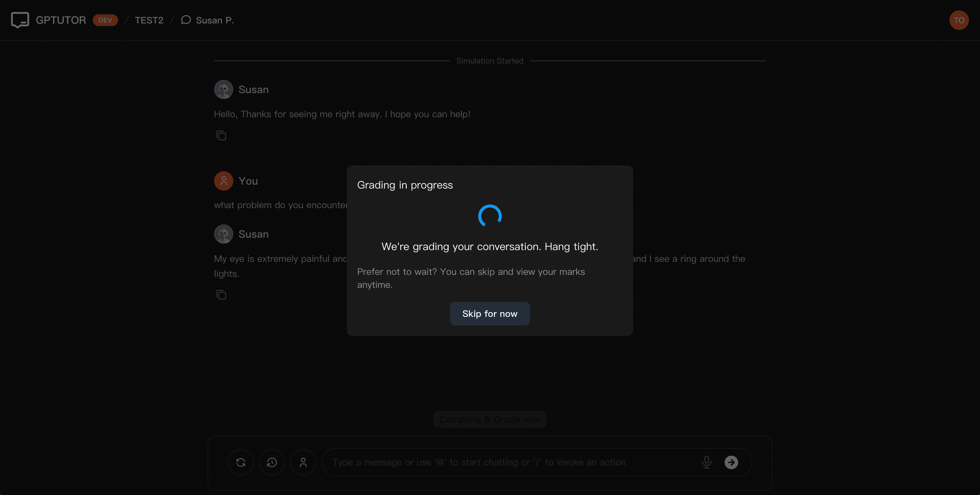
Task: Click the 'Simulation Started' label
Action: pyautogui.click(x=490, y=61)
